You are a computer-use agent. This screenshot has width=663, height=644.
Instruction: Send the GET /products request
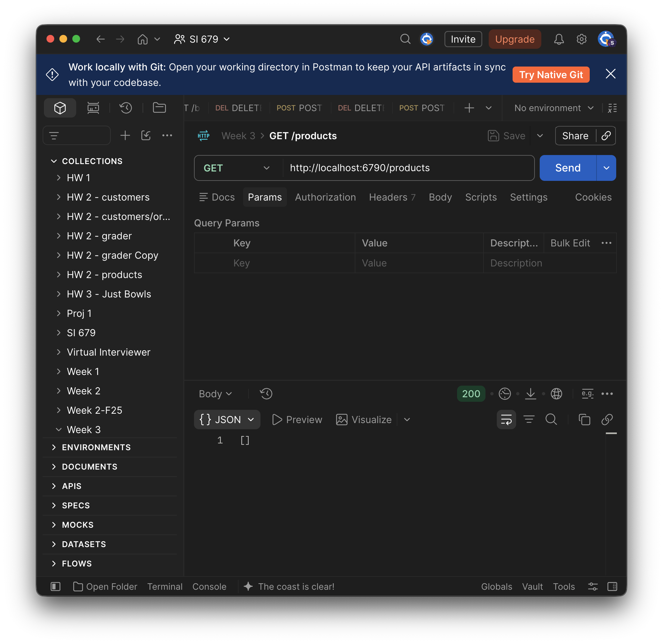coord(567,168)
